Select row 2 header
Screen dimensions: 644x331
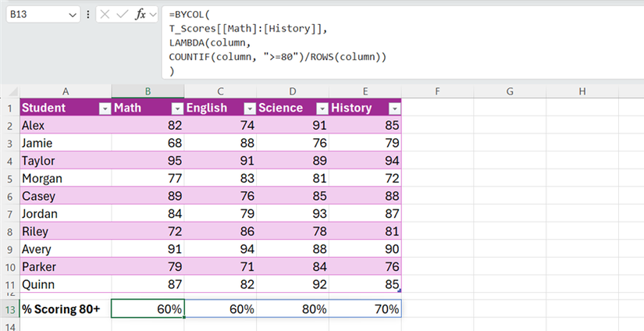click(10, 126)
